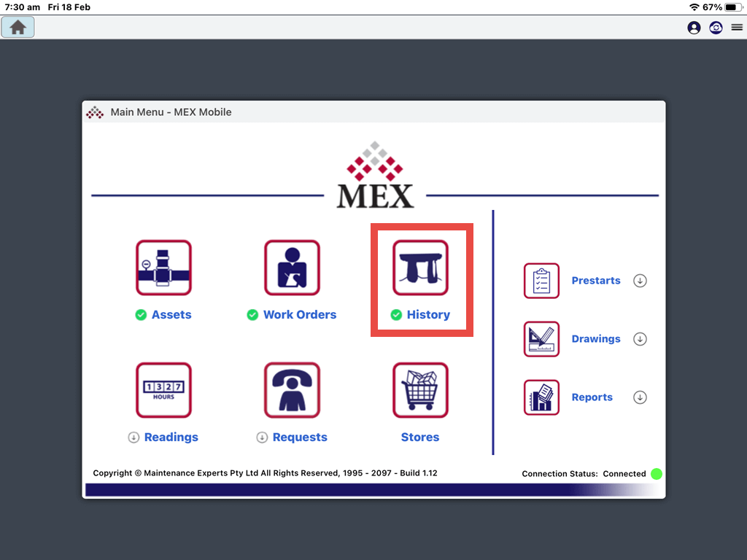Tap the 7:30 am clock in status bar
The image size is (747, 560).
coord(23,7)
